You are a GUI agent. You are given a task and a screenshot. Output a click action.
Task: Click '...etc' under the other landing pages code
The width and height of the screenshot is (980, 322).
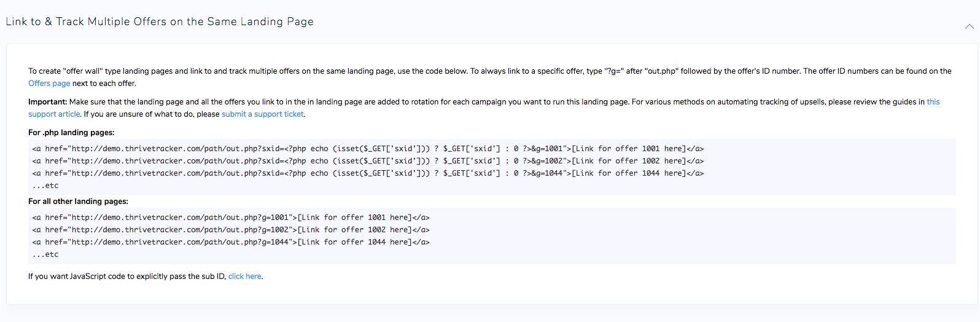pos(45,254)
